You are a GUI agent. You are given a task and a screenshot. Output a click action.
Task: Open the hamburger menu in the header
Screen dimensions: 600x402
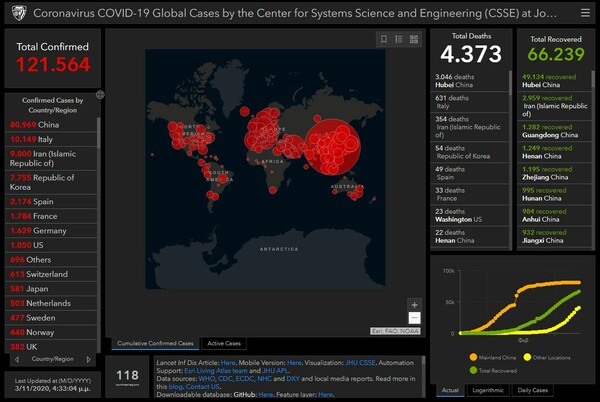(x=585, y=13)
